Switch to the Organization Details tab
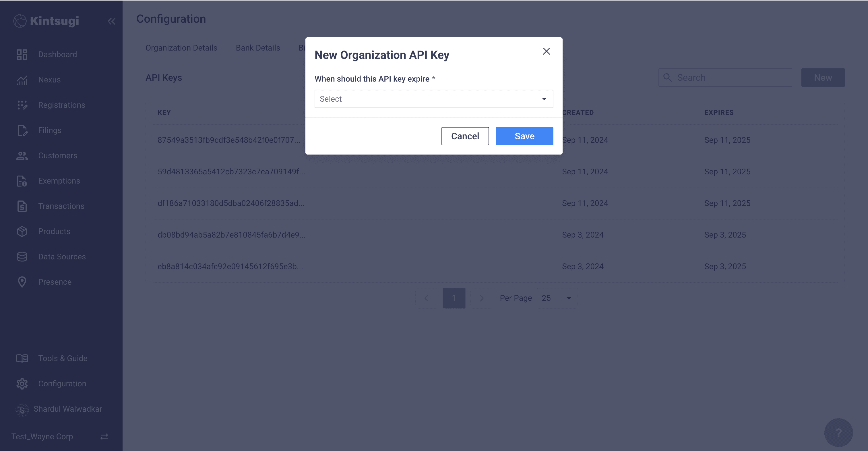 181,48
